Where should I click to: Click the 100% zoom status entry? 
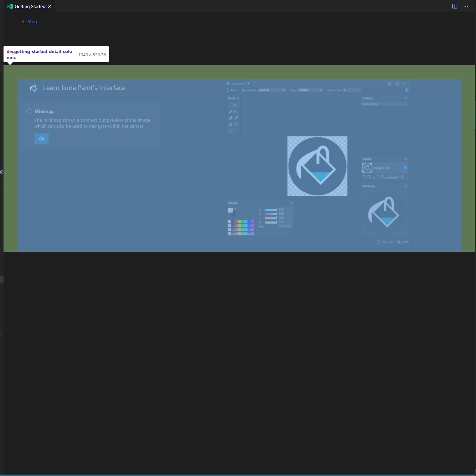tap(403, 242)
